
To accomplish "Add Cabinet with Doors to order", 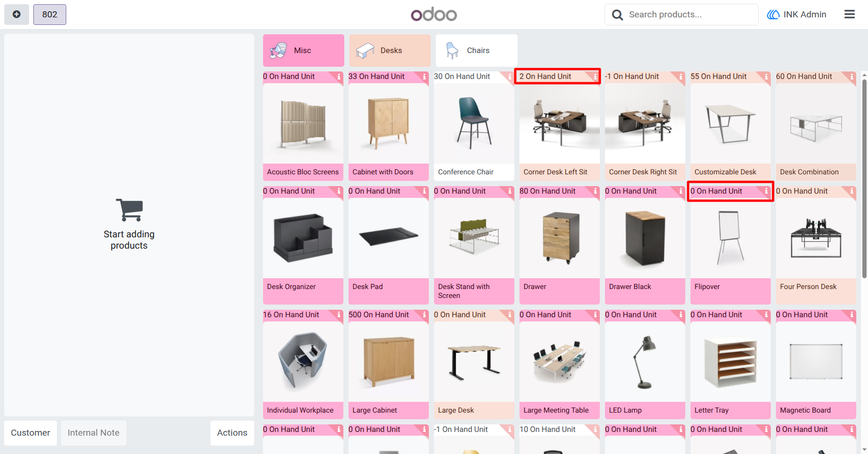I will click(388, 126).
